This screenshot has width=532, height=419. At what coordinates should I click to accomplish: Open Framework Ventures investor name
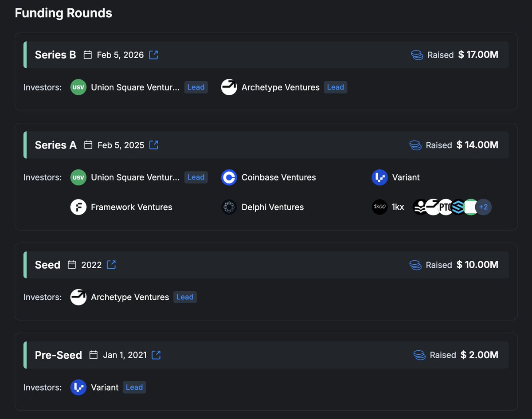point(132,207)
